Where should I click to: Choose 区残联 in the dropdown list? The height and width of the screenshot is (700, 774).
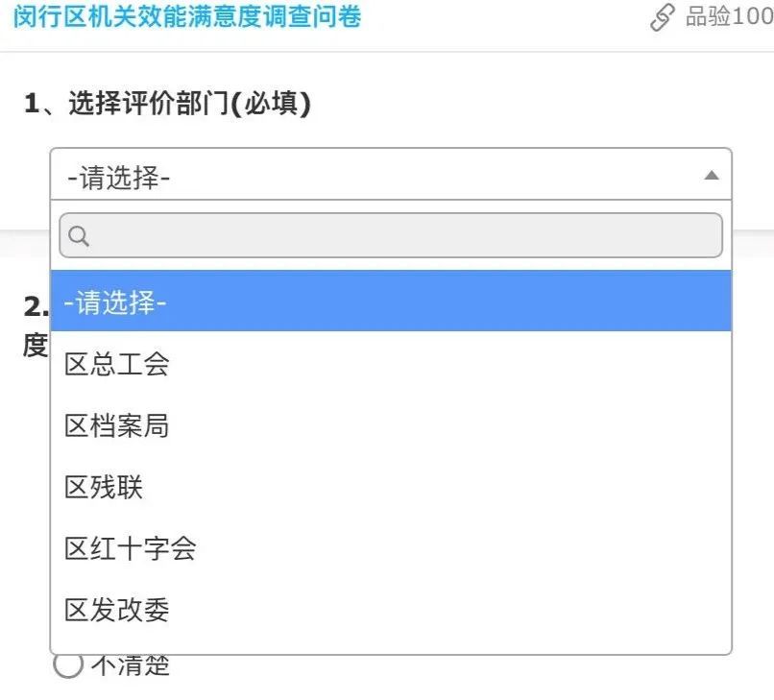104,487
